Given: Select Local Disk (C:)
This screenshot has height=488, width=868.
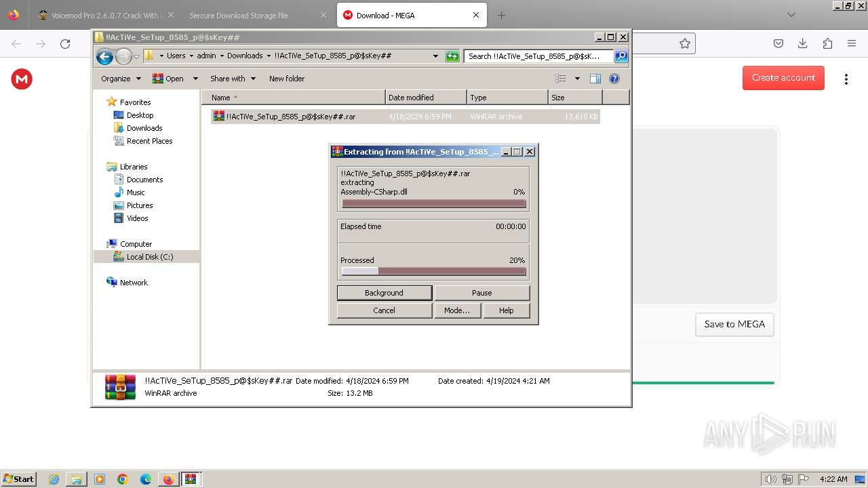Looking at the screenshot, I should pyautogui.click(x=150, y=257).
